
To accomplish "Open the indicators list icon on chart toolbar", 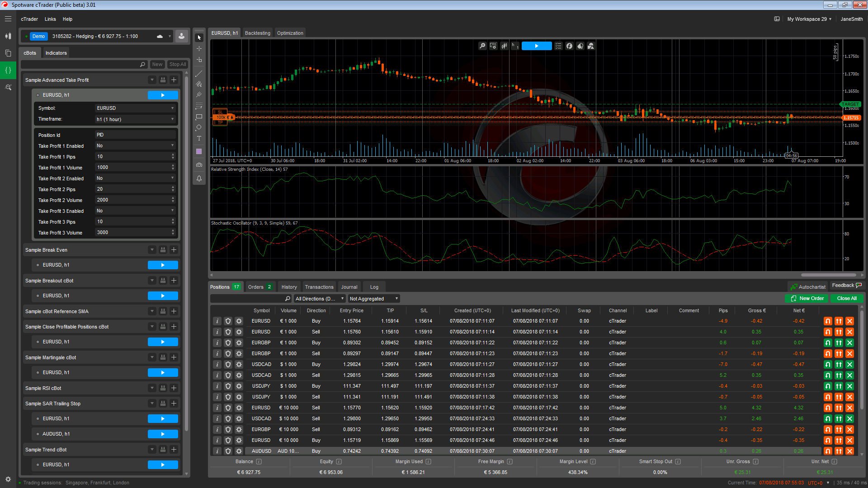I will point(558,46).
